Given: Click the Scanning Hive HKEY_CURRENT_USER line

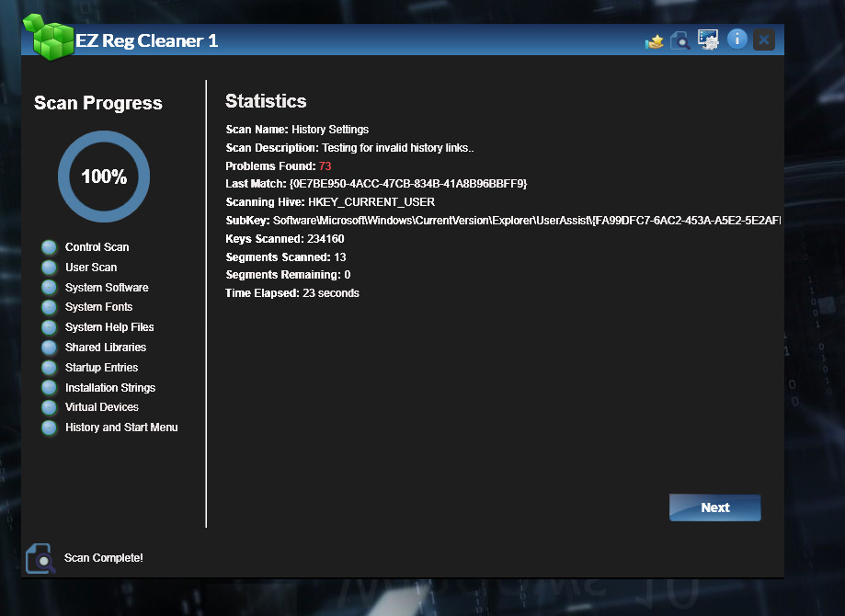Looking at the screenshot, I should coord(330,202).
